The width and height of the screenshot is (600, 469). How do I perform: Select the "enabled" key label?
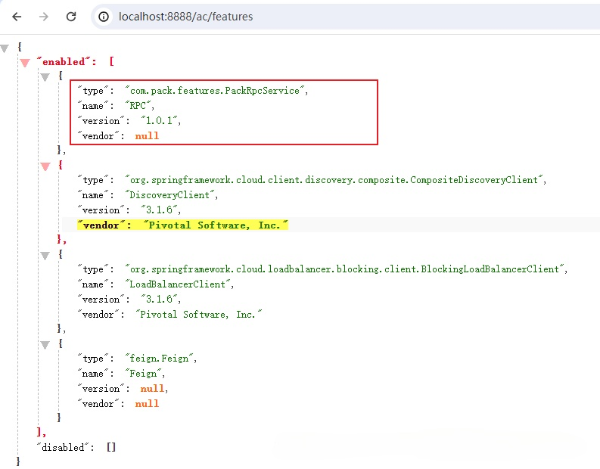pyautogui.click(x=63, y=62)
